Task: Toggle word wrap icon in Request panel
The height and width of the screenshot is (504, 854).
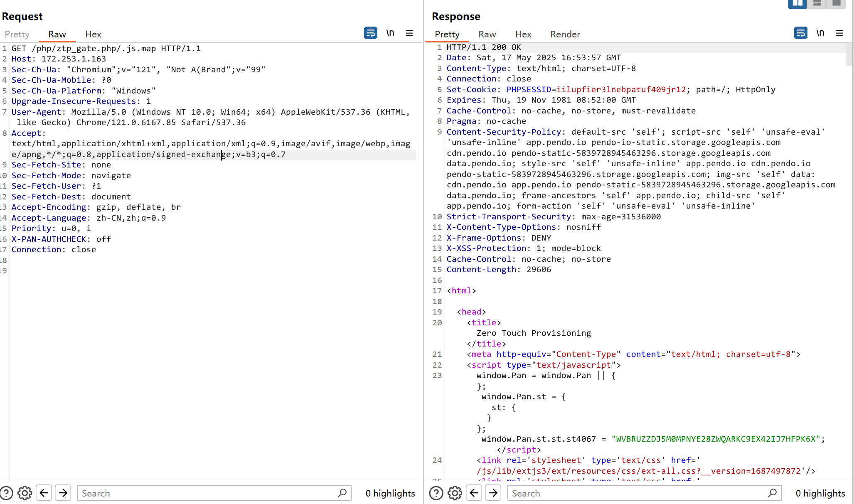Action: (370, 33)
